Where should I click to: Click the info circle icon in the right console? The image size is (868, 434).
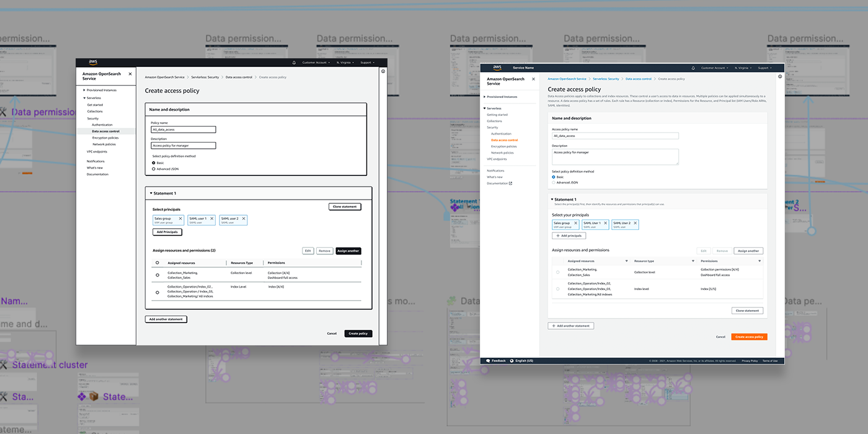780,77
